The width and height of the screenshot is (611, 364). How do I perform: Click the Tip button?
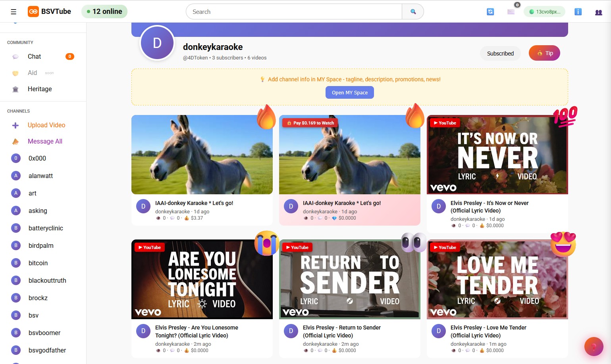point(544,53)
